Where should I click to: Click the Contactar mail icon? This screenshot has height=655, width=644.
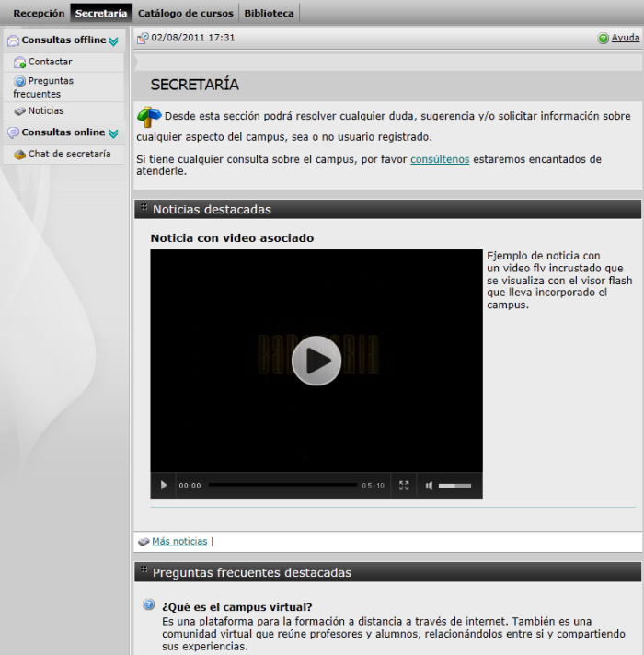[x=19, y=63]
